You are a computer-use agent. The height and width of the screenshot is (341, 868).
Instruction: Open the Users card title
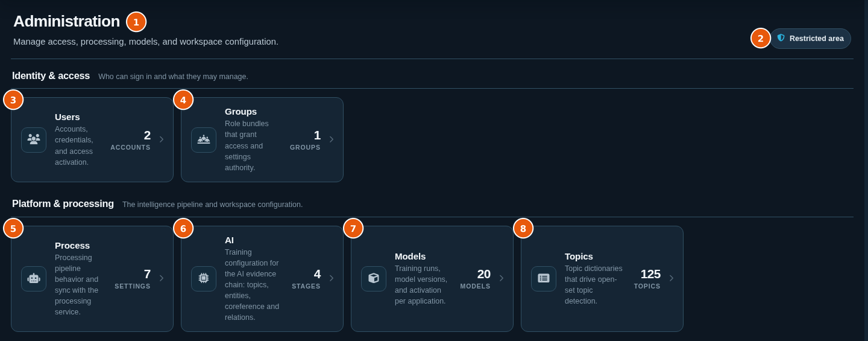[68, 117]
